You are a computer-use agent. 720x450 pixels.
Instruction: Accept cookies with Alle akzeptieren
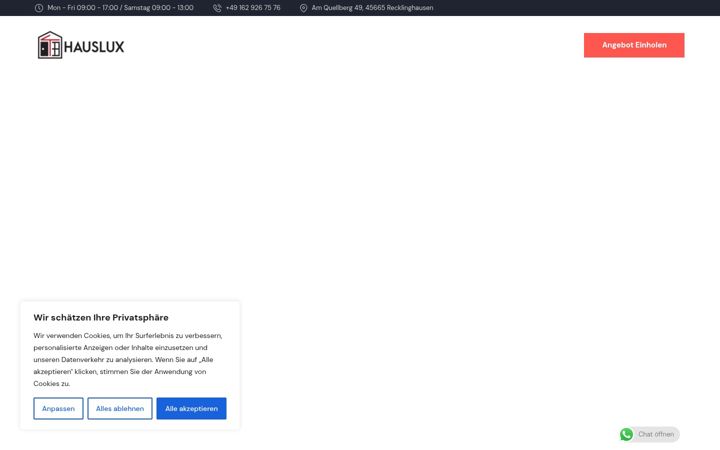pos(191,408)
